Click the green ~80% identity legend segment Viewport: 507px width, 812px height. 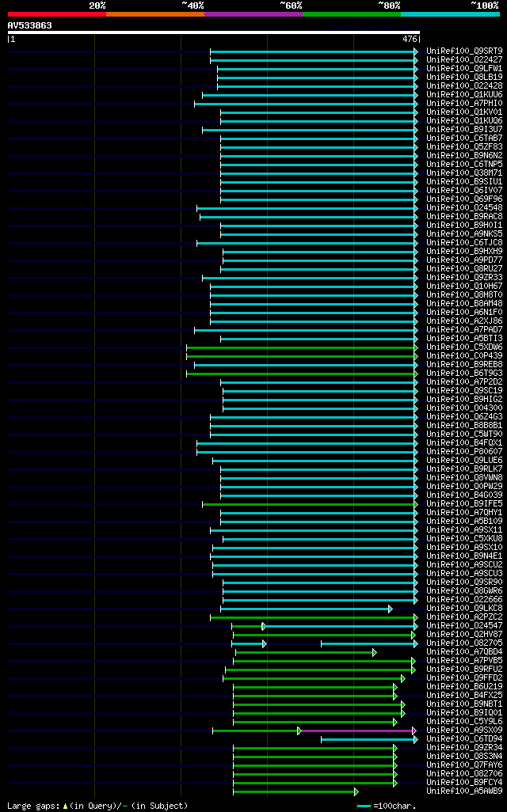352,14
